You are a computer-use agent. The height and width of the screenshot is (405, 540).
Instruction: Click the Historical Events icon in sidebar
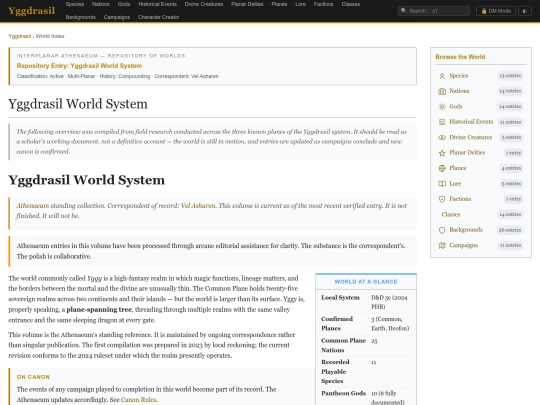tap(442, 122)
